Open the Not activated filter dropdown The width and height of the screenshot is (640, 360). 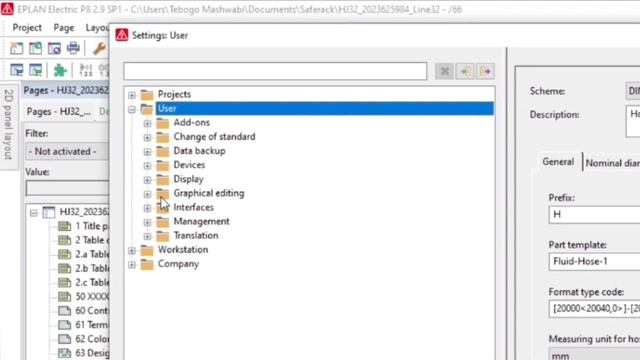67,151
